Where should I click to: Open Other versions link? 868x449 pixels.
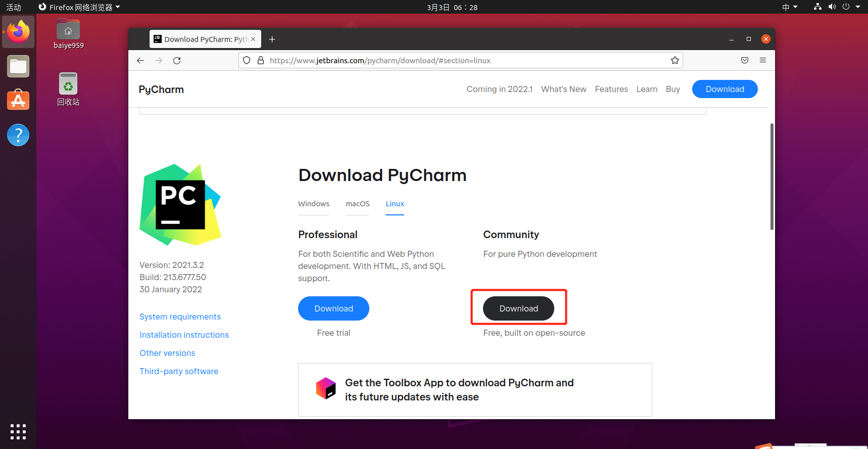[167, 353]
